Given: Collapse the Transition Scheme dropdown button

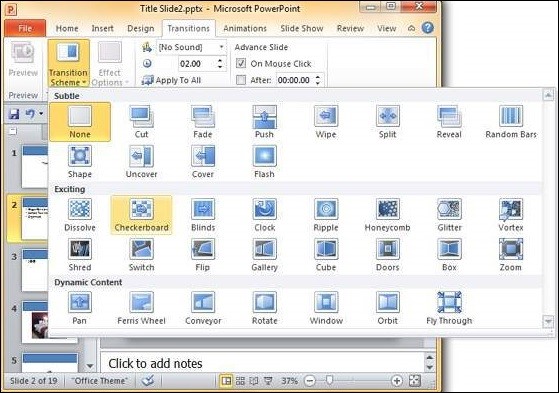Looking at the screenshot, I should [68, 63].
